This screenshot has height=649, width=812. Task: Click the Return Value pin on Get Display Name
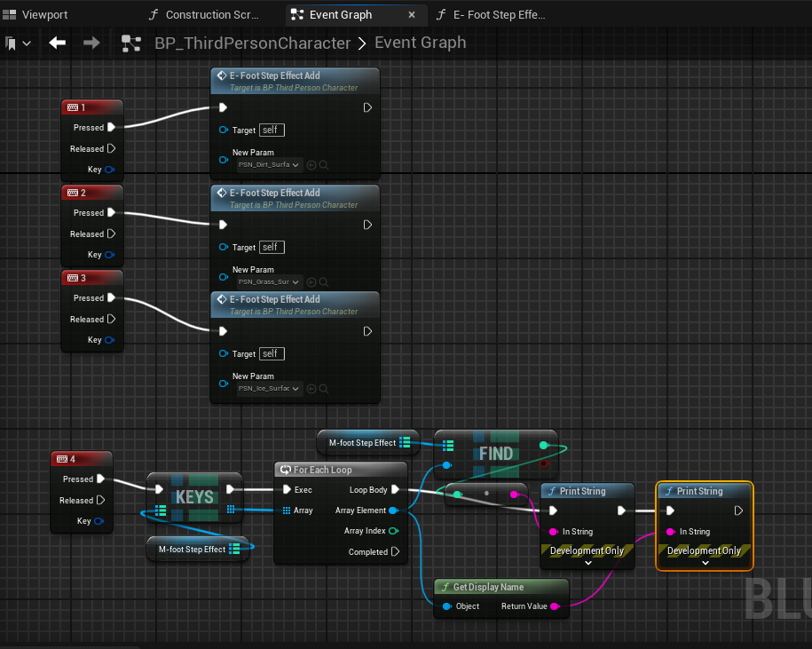pyautogui.click(x=555, y=606)
